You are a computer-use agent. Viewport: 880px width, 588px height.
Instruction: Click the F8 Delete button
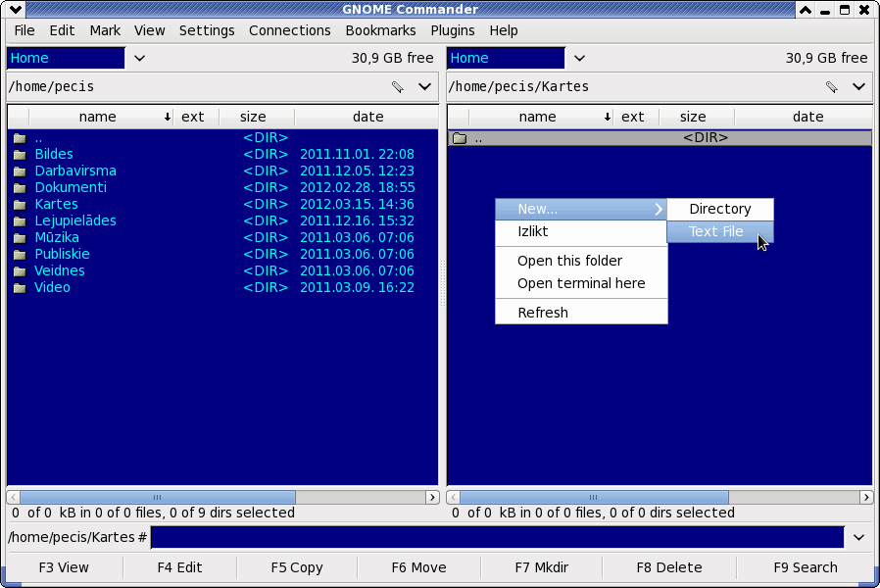tap(669, 567)
